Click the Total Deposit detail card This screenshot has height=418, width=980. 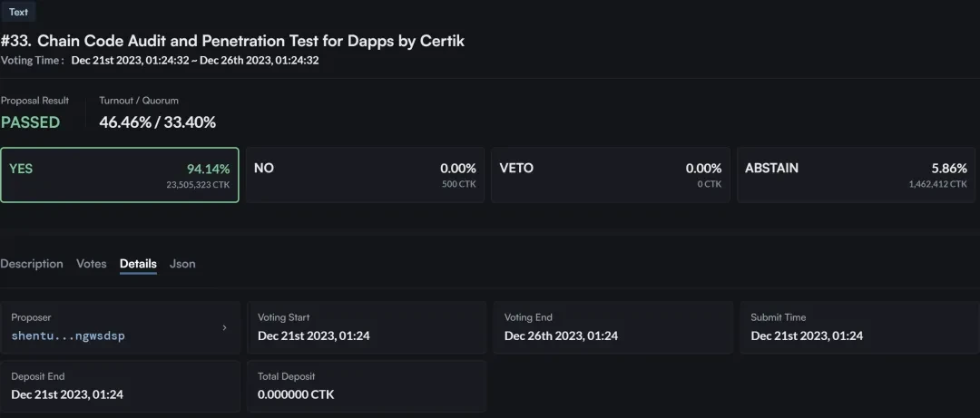[367, 386]
